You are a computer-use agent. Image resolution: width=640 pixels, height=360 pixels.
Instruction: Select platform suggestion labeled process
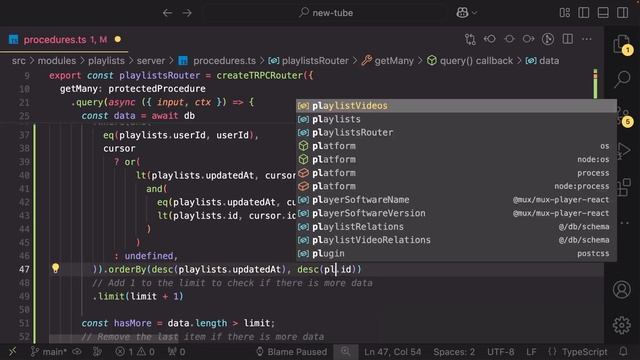pos(456,173)
